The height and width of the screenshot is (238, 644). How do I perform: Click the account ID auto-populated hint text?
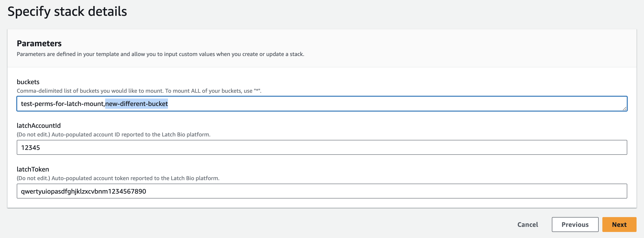[114, 134]
